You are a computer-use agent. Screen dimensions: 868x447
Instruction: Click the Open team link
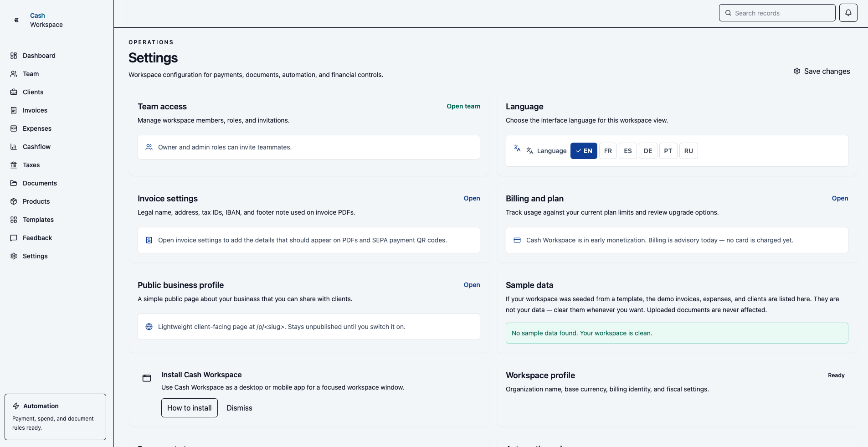pos(463,106)
